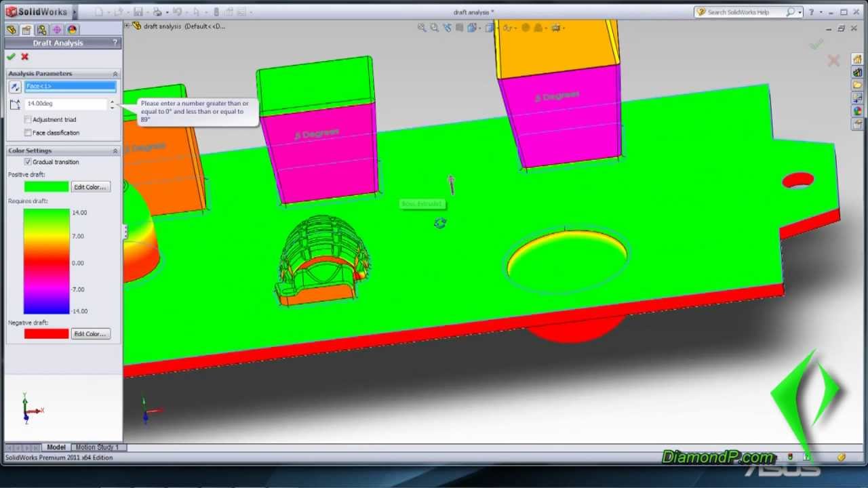Viewport: 868px width, 488px height.
Task: Open File Explorer folder icon in task pane
Action: coord(858,85)
